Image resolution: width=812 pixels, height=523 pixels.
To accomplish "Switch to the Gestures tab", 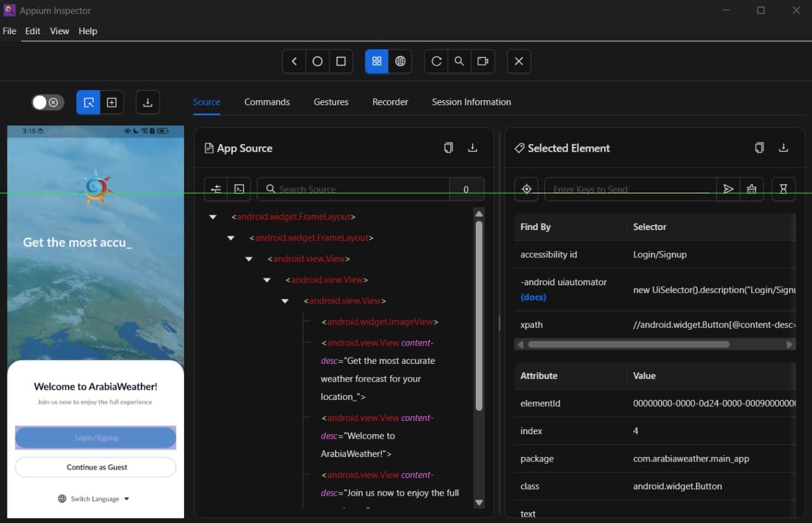I will coord(331,102).
